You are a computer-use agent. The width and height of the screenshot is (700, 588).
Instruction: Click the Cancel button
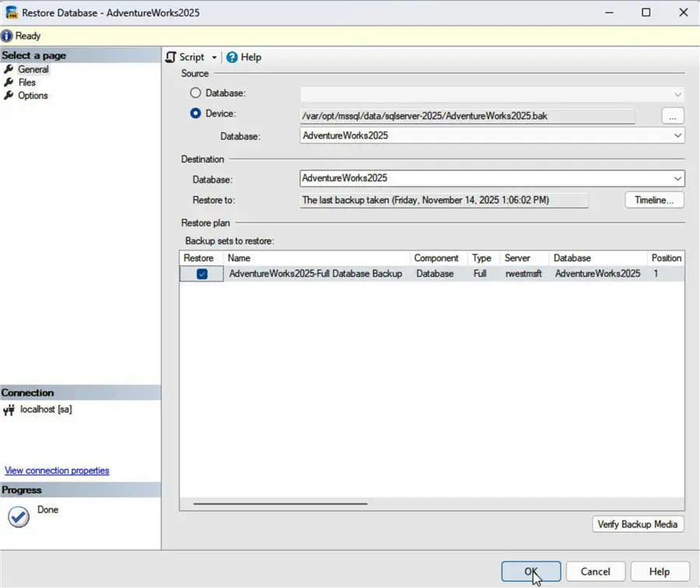[x=595, y=572]
